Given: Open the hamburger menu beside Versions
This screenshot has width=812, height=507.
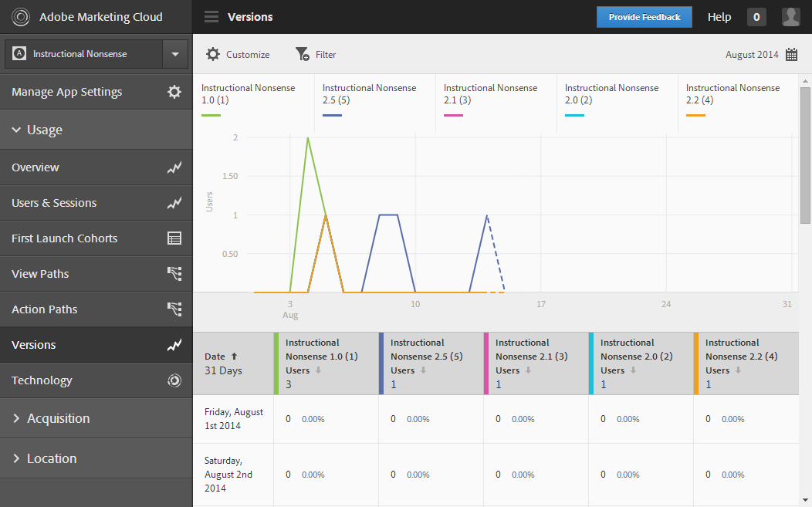Looking at the screenshot, I should tap(211, 17).
